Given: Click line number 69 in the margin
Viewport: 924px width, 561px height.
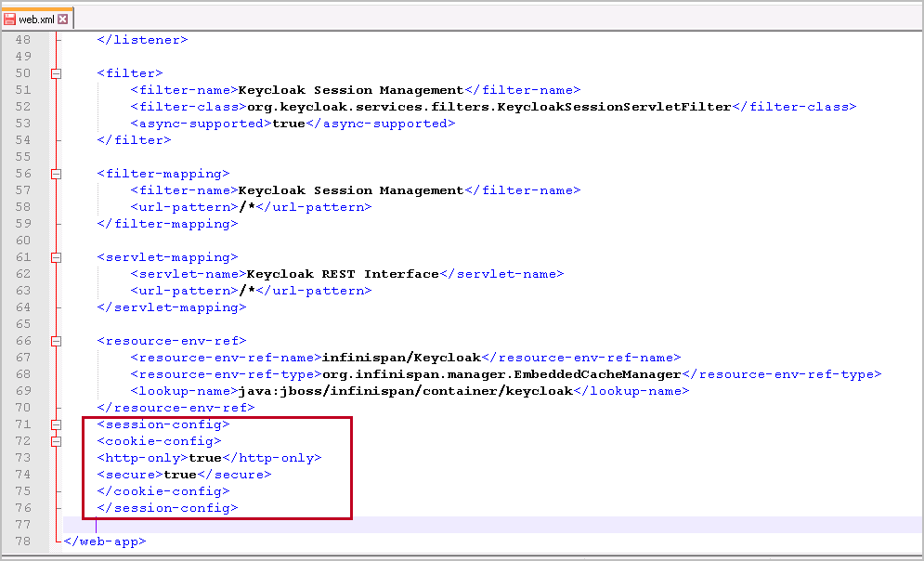Looking at the screenshot, I should tap(23, 391).
